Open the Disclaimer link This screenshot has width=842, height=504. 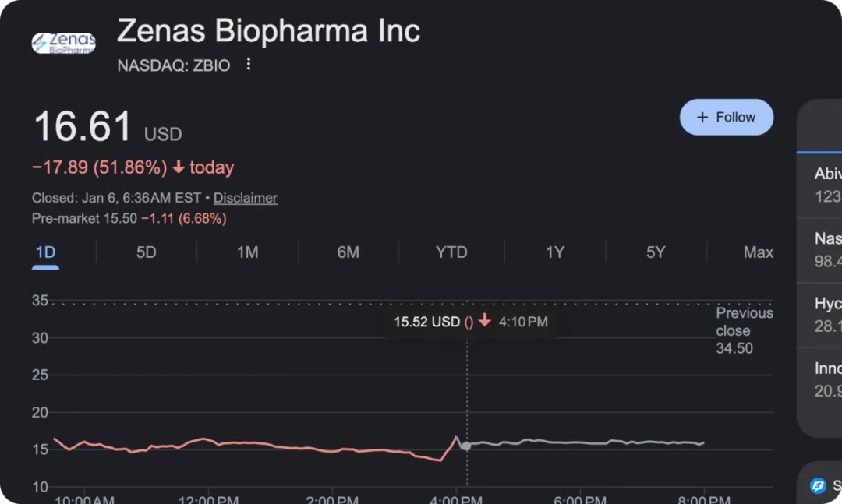pos(246,198)
